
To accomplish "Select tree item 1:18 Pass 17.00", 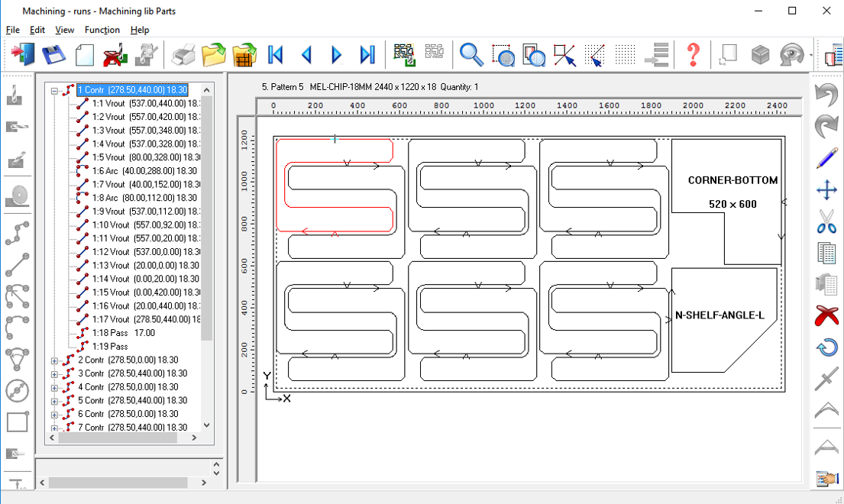I will pos(123,333).
